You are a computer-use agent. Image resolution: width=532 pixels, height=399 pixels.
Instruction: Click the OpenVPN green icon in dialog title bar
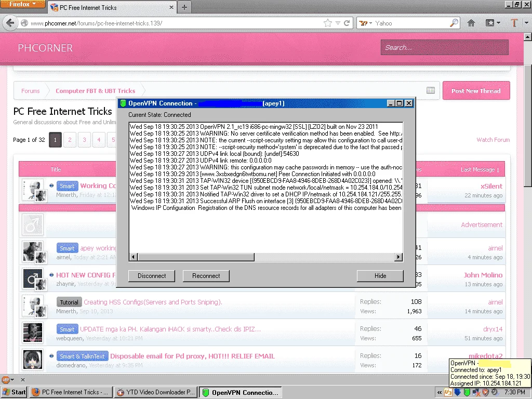[x=123, y=103]
